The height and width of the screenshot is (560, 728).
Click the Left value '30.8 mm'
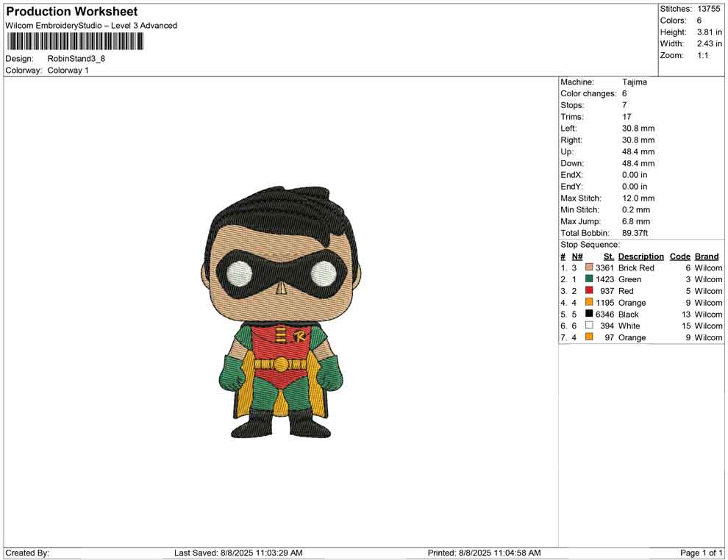click(638, 129)
